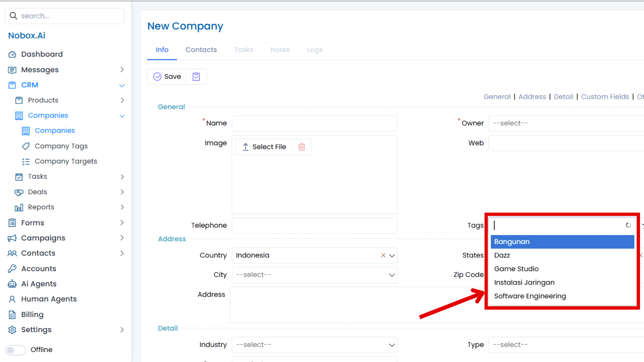Image resolution: width=644 pixels, height=362 pixels.
Task: Open Company Tags from the sidebar
Action: pos(61,146)
